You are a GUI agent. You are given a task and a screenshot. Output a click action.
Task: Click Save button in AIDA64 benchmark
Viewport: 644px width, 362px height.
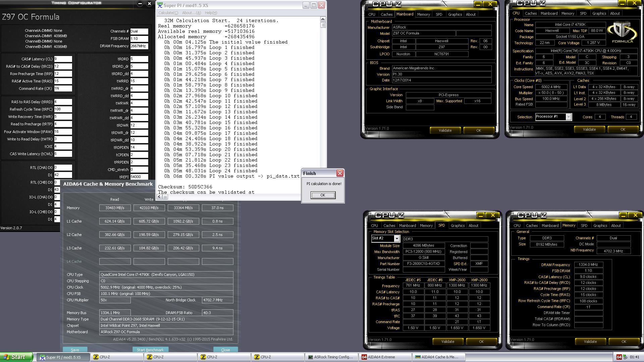coord(75,350)
